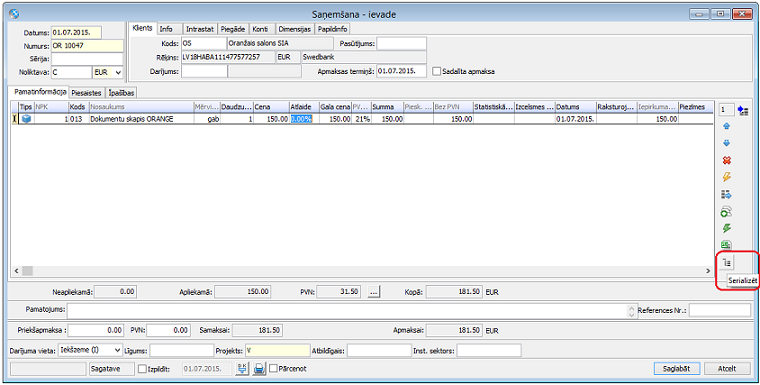The width and height of the screenshot is (760, 385).
Task: Click the Cena column header
Action: coord(271,107)
